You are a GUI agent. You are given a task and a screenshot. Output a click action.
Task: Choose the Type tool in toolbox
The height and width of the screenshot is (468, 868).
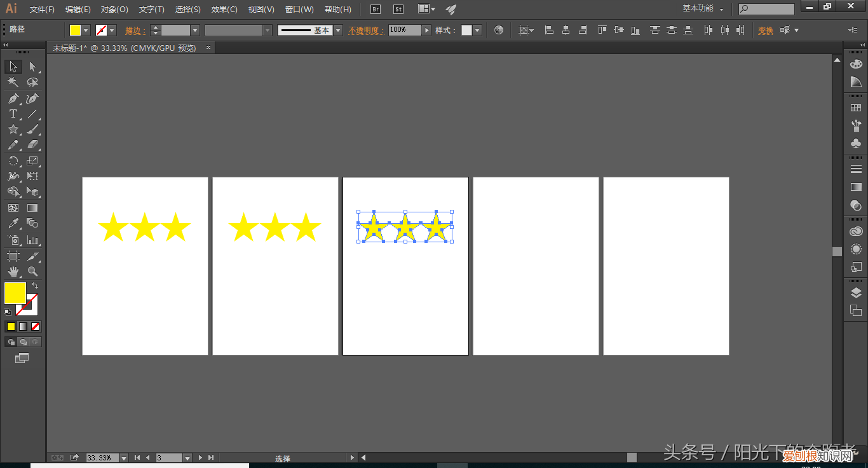click(x=13, y=114)
